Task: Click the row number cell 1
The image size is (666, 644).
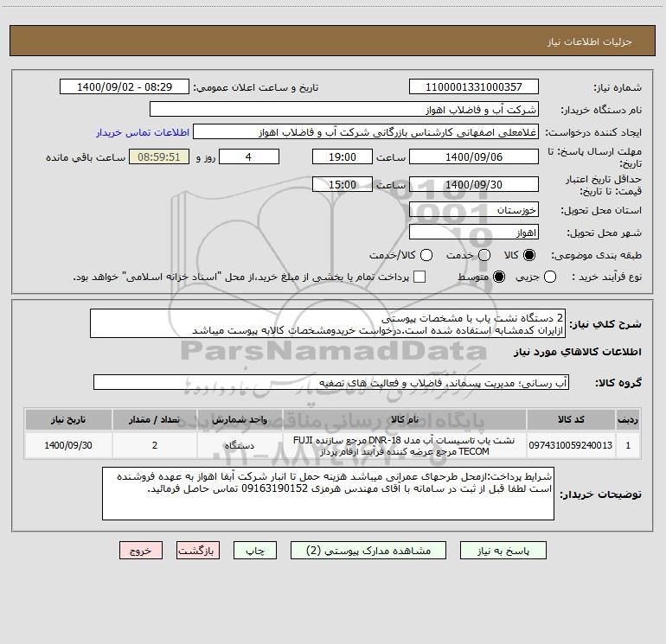Action: point(628,445)
